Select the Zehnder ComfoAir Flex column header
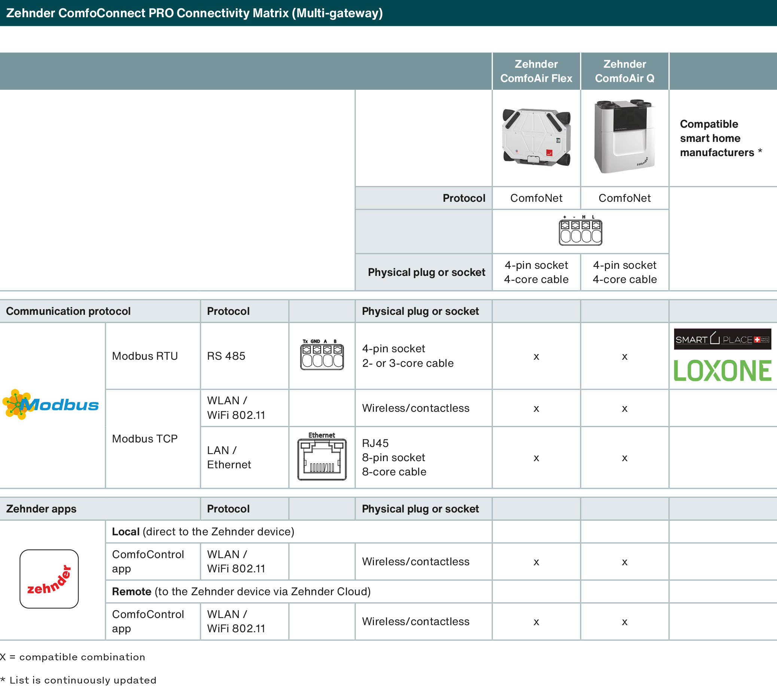Viewport: 777px width, 700px height. [x=536, y=71]
